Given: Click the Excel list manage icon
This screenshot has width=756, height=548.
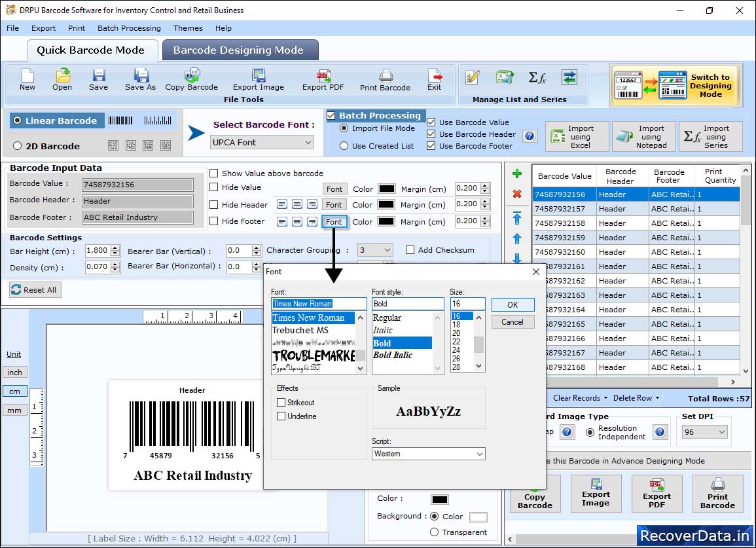Looking at the screenshot, I should coord(504,77).
